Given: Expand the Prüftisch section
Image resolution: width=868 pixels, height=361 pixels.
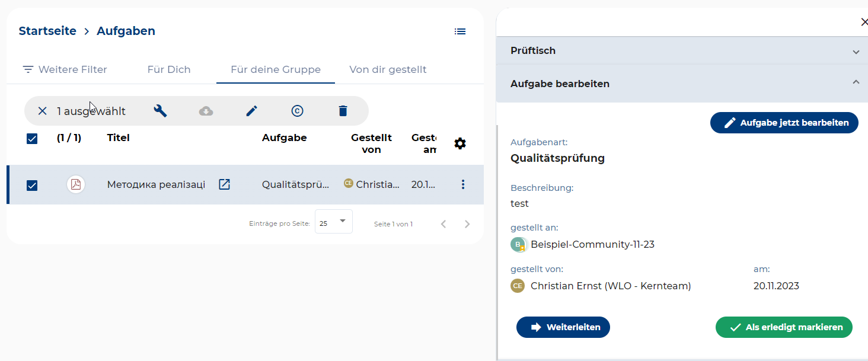Looking at the screenshot, I should [x=681, y=51].
